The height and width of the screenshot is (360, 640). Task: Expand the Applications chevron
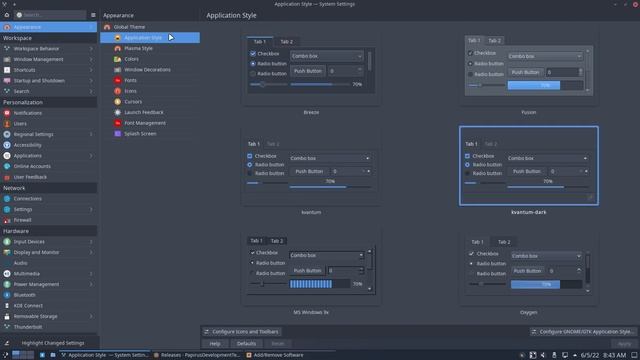pos(91,156)
